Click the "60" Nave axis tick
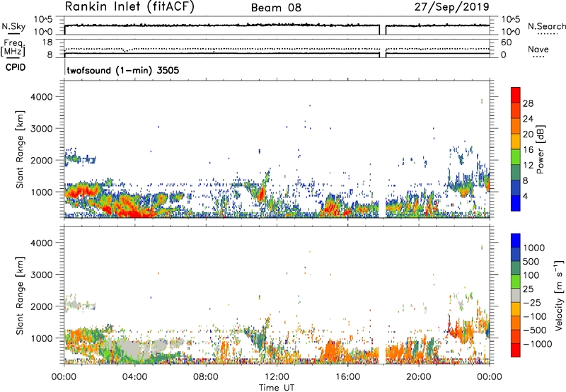Image resolution: width=566 pixels, height=392 pixels. point(506,42)
